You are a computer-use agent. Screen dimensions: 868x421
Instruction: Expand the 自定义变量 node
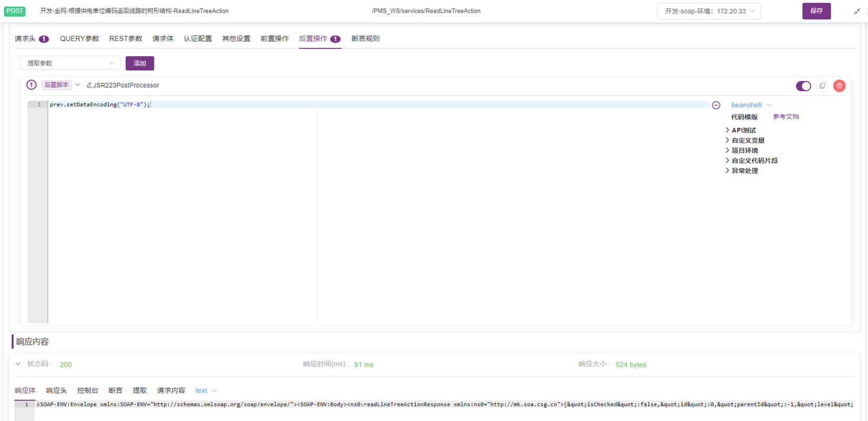727,140
